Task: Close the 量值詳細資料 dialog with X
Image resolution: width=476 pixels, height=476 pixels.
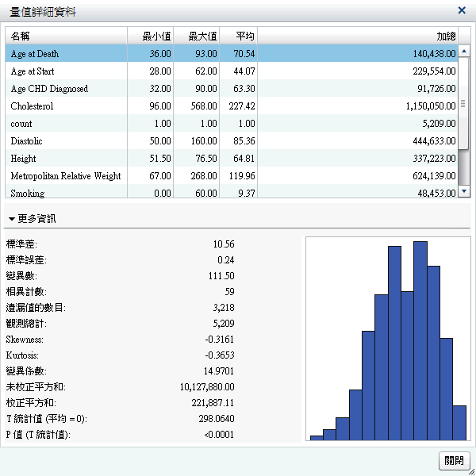Action: (462, 10)
